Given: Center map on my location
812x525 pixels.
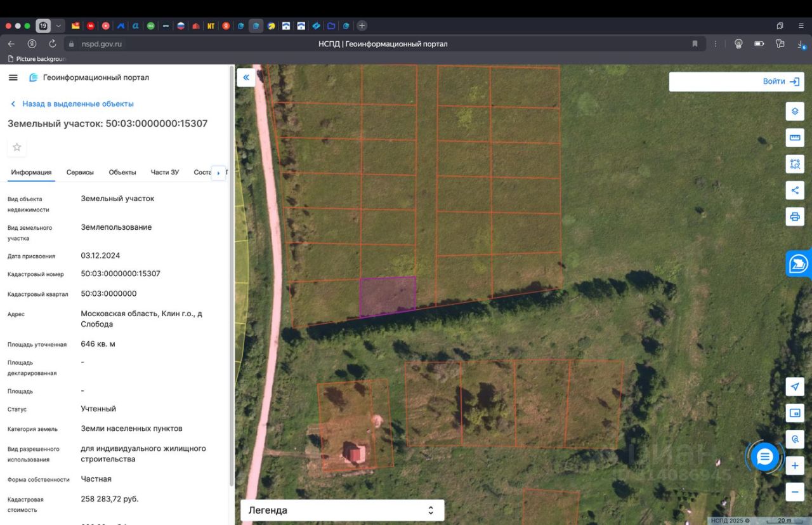Looking at the screenshot, I should [795, 387].
